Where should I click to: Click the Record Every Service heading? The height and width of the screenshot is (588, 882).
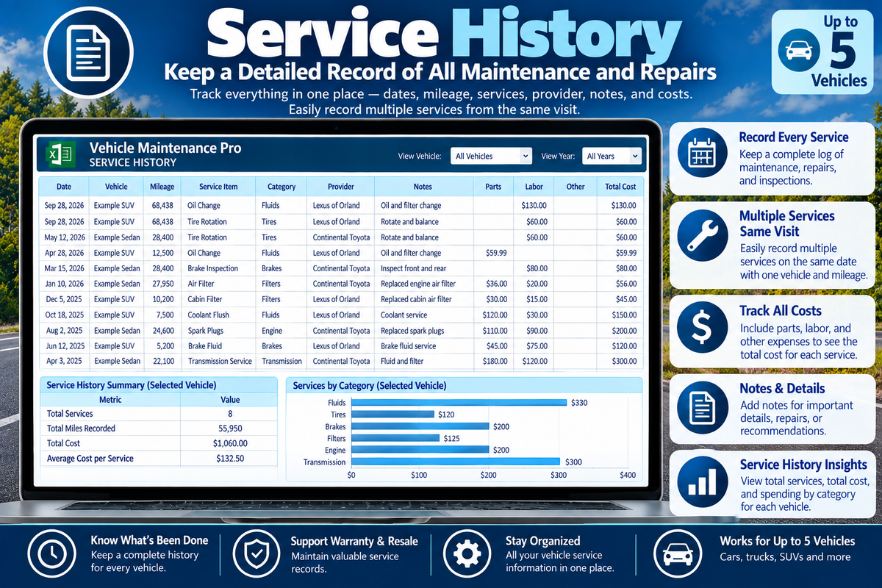click(794, 137)
